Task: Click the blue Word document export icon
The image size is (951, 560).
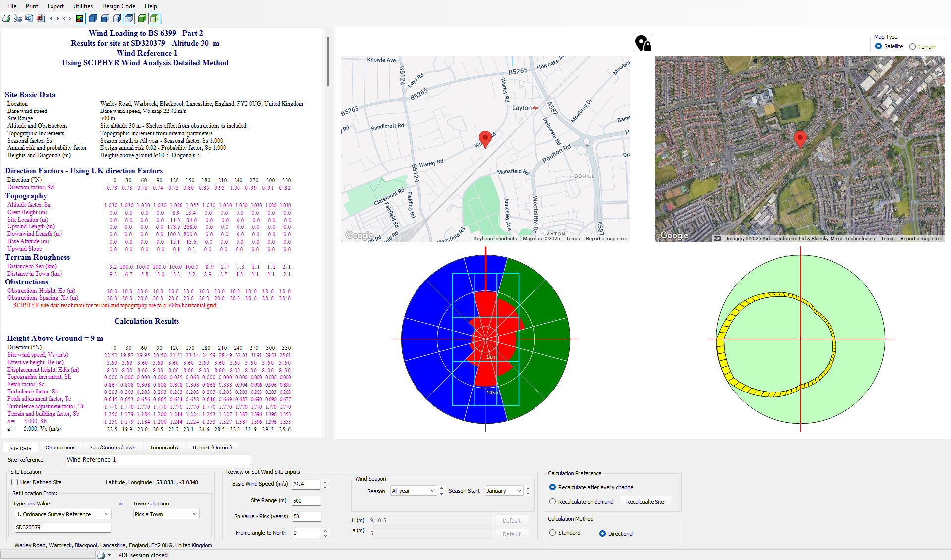Action: tap(29, 19)
